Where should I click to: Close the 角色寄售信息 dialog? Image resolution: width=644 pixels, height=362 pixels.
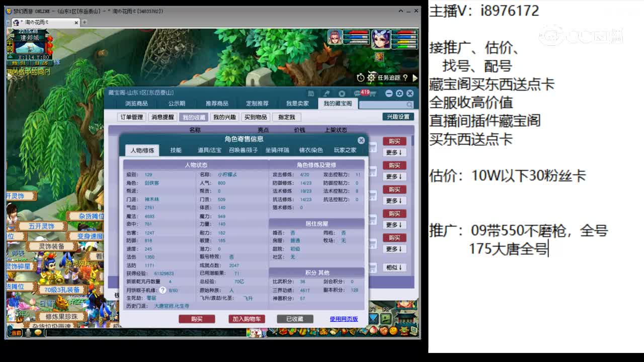point(361,140)
